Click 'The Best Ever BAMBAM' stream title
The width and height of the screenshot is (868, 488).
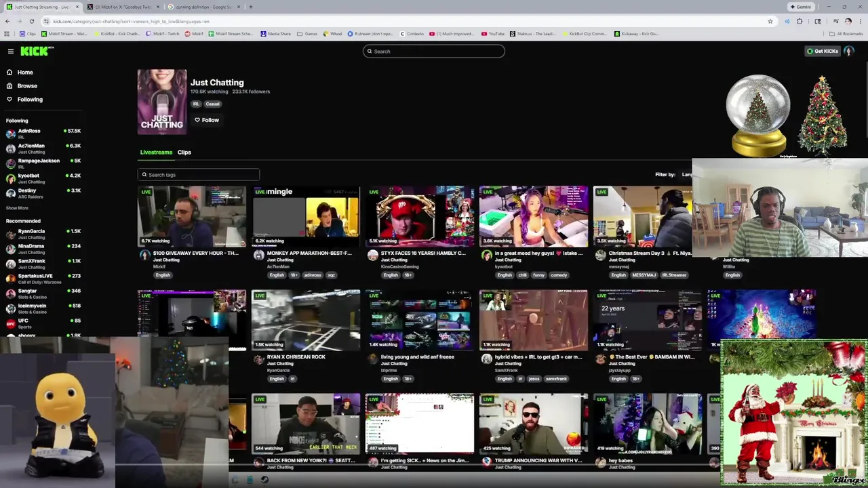coord(652,357)
